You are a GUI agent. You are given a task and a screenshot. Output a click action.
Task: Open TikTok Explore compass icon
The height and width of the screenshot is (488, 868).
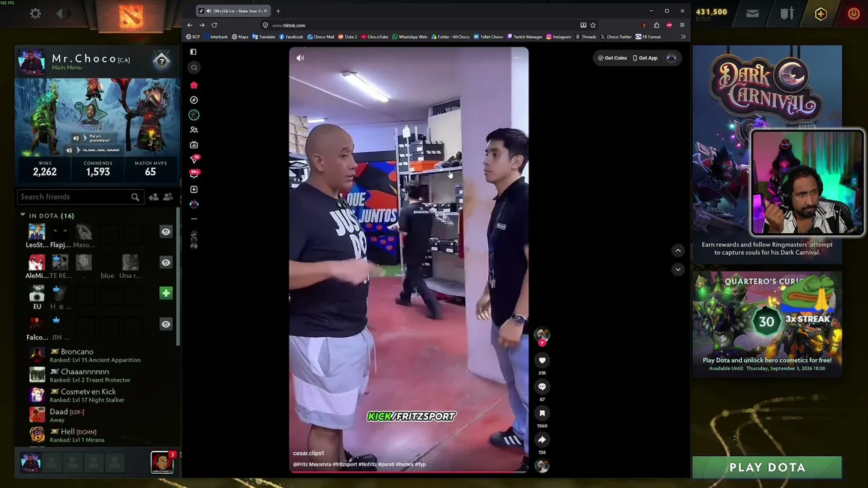(x=194, y=100)
